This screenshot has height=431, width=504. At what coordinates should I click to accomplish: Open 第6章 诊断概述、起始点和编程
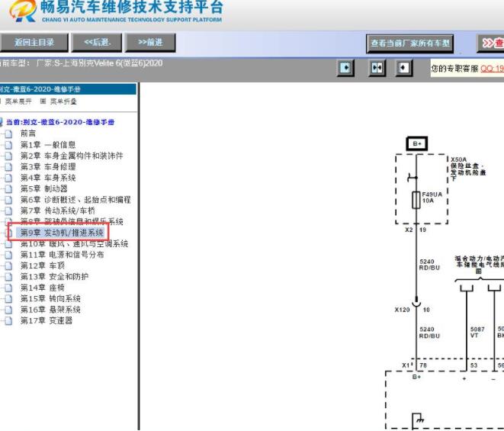coord(75,199)
